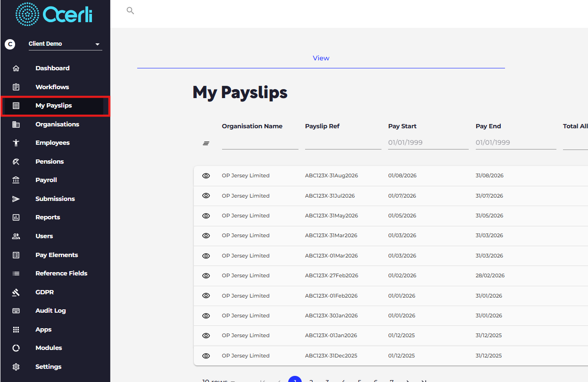Image resolution: width=588 pixels, height=382 pixels.
Task: Open Modules circle icon
Action: click(16, 348)
